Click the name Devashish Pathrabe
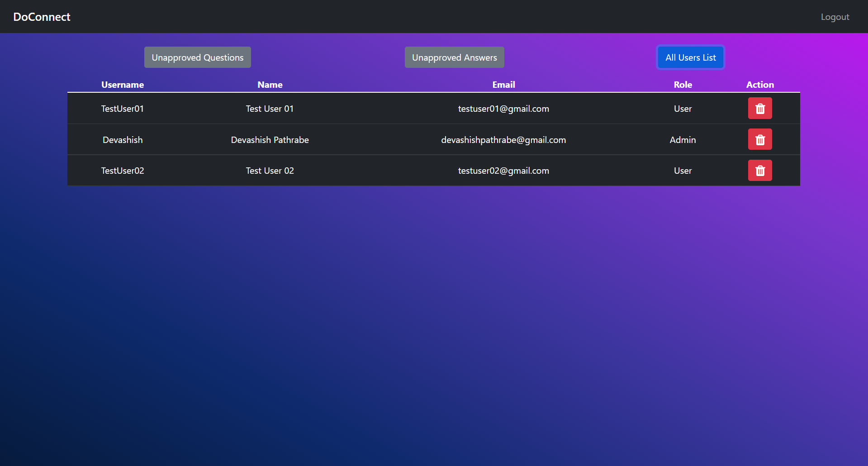This screenshot has height=466, width=868. tap(270, 140)
